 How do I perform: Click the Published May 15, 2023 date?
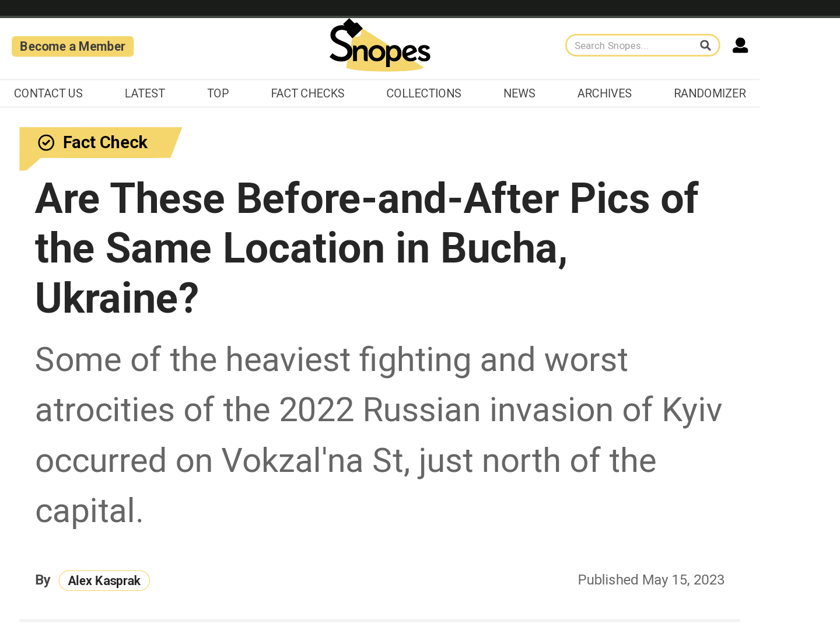(651, 580)
